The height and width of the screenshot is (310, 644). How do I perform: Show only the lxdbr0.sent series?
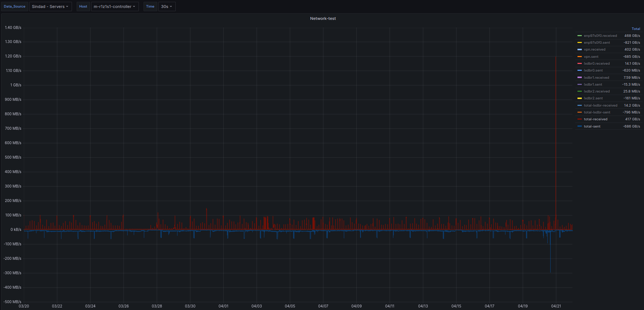click(x=593, y=70)
